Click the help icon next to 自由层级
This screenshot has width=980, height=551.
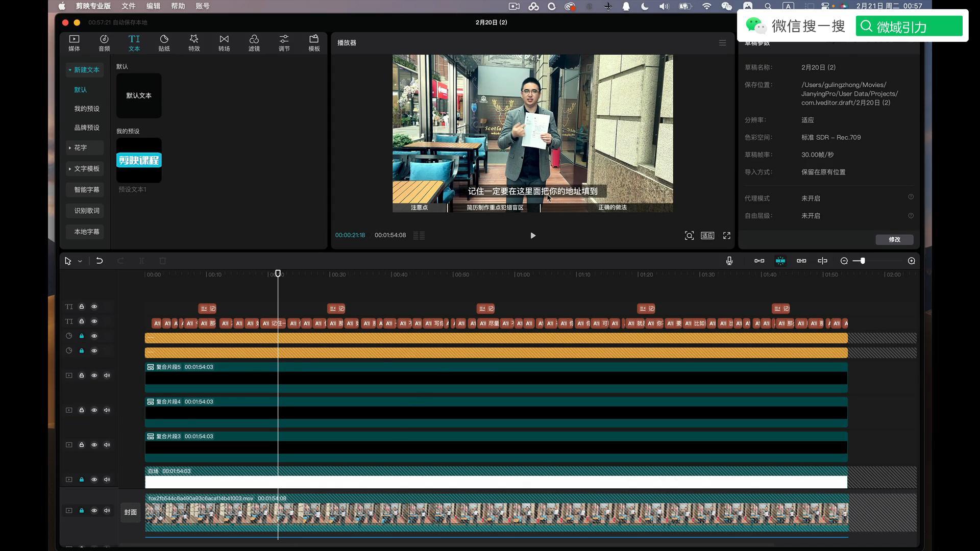pyautogui.click(x=911, y=216)
